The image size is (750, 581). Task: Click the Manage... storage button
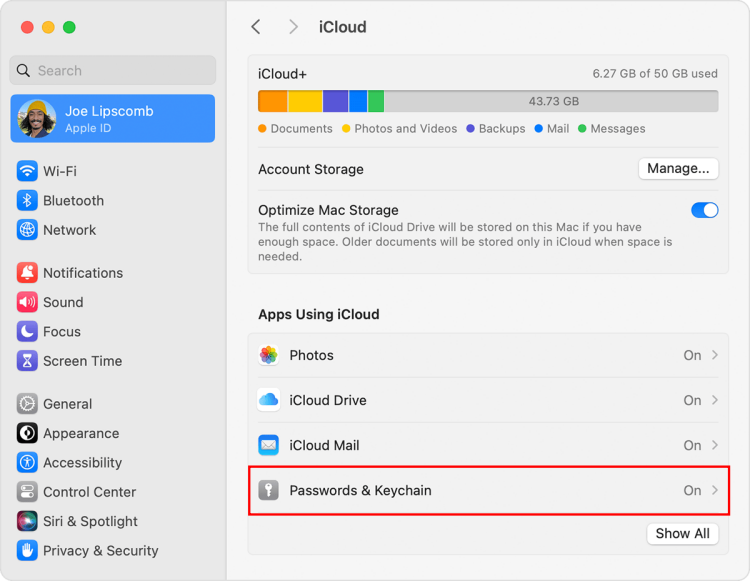678,169
